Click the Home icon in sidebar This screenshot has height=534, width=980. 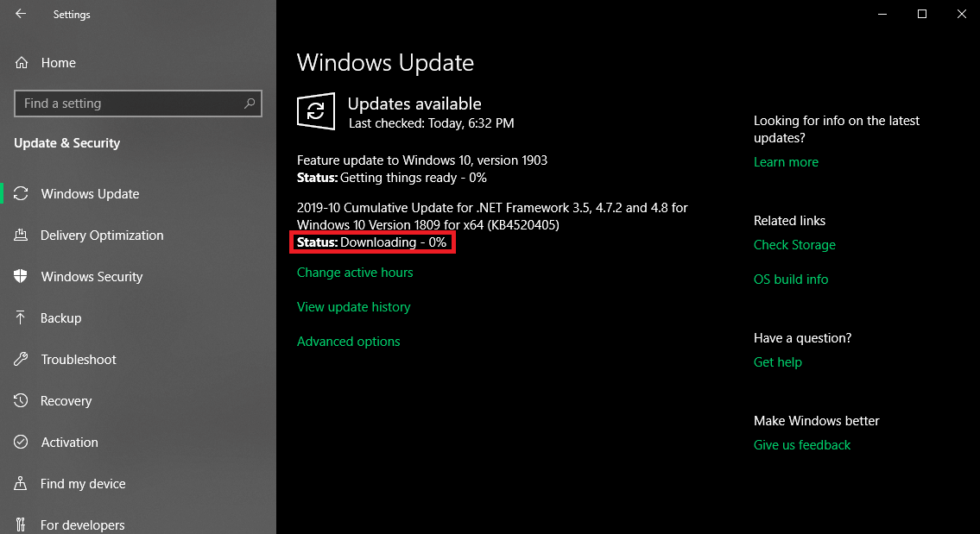pyautogui.click(x=22, y=63)
